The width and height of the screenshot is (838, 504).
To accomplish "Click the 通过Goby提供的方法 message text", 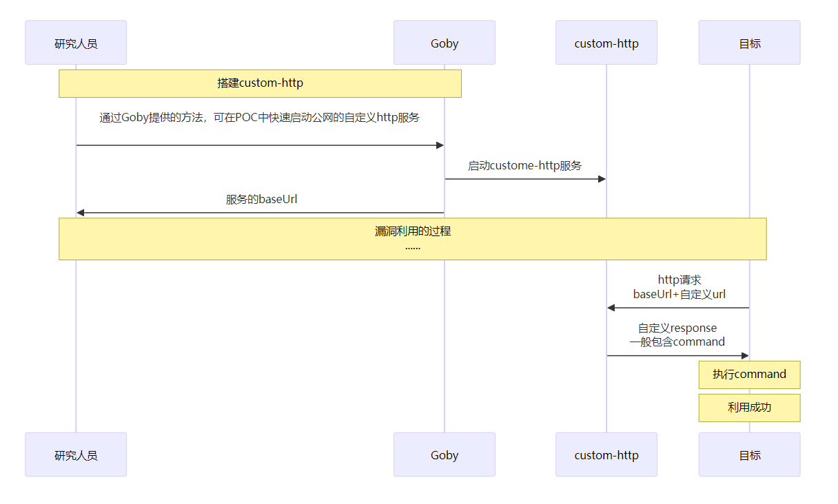I will point(260,118).
